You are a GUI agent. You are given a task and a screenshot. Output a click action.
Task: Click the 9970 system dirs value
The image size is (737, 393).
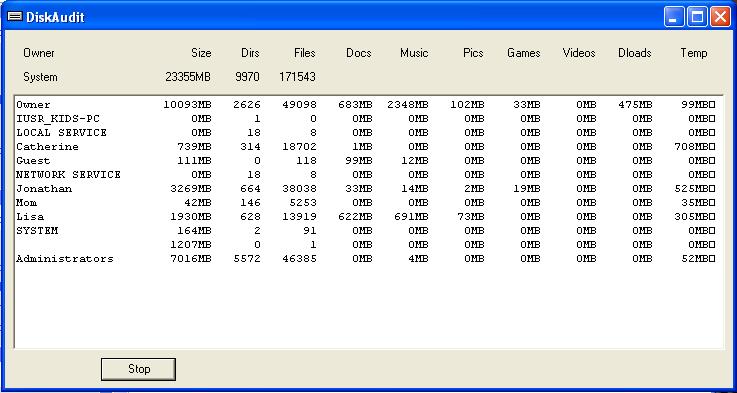click(247, 77)
